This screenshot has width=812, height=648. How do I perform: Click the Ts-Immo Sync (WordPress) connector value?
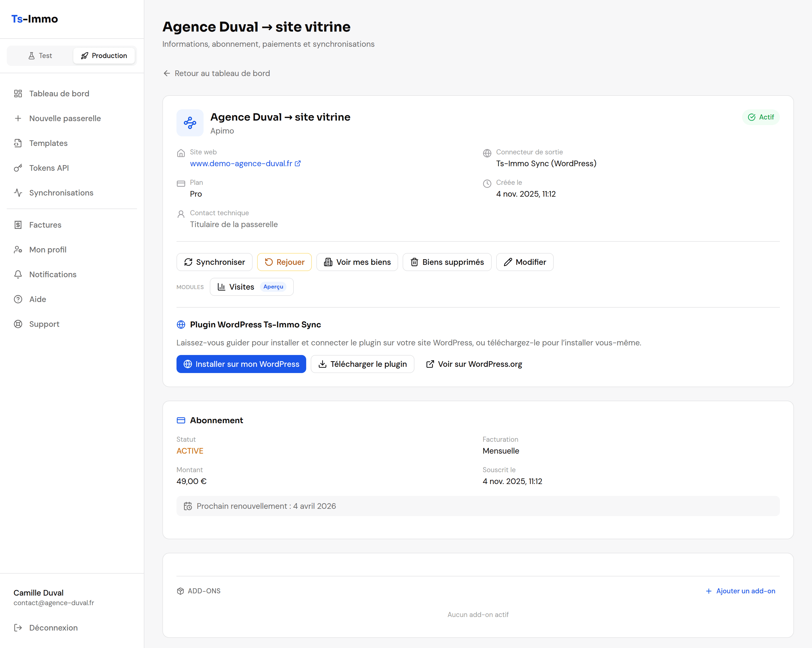pyautogui.click(x=546, y=163)
